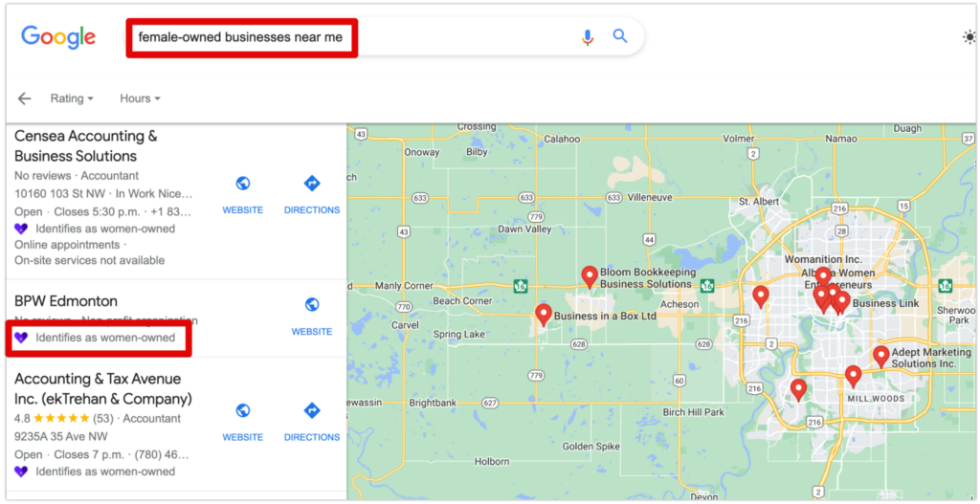Open BPW Edmonton website globe icon
980x504 pixels.
coord(311,305)
